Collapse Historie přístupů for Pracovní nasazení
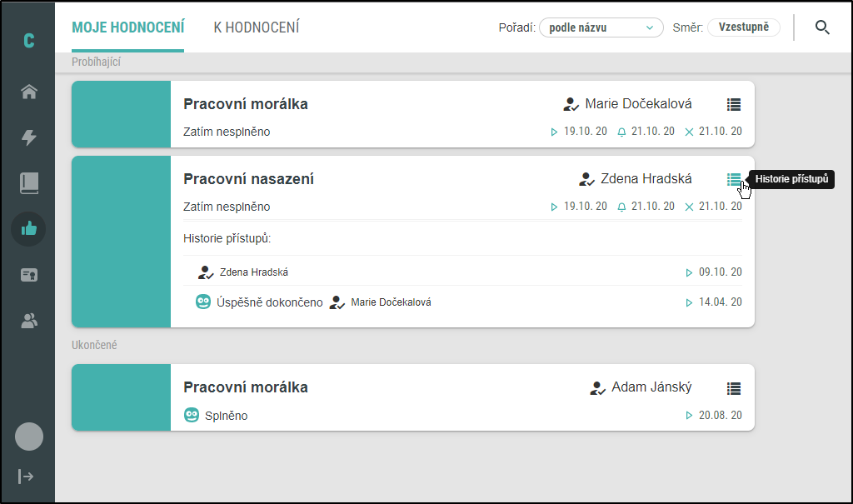The height and width of the screenshot is (504, 853). click(x=734, y=179)
